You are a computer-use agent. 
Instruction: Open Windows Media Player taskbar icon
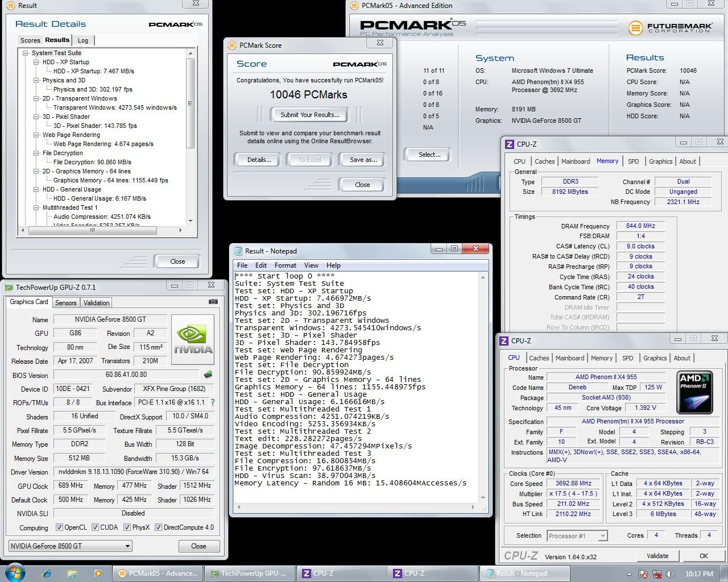point(98,573)
